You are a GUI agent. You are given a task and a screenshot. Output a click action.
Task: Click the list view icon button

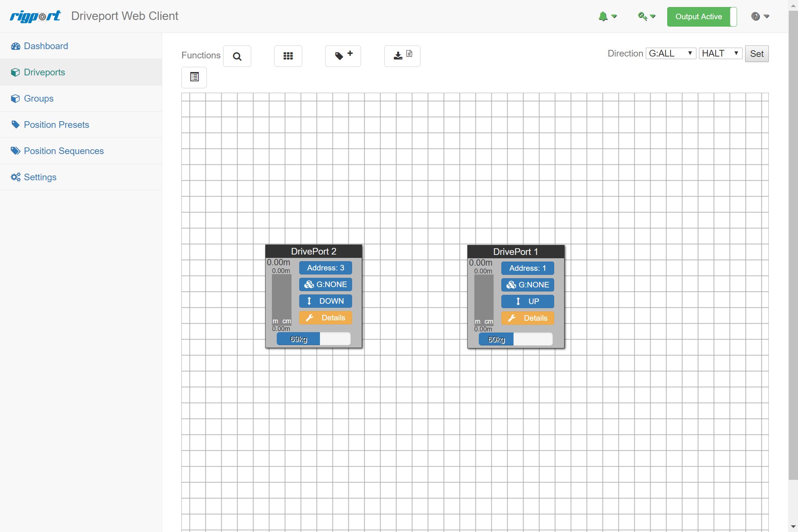point(194,77)
